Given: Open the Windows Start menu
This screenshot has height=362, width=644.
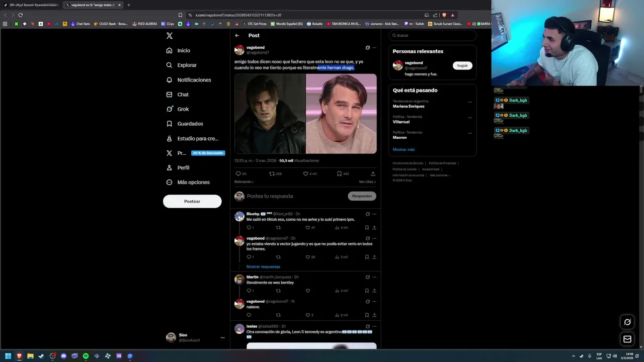Looking at the screenshot, I should tap(8, 356).
